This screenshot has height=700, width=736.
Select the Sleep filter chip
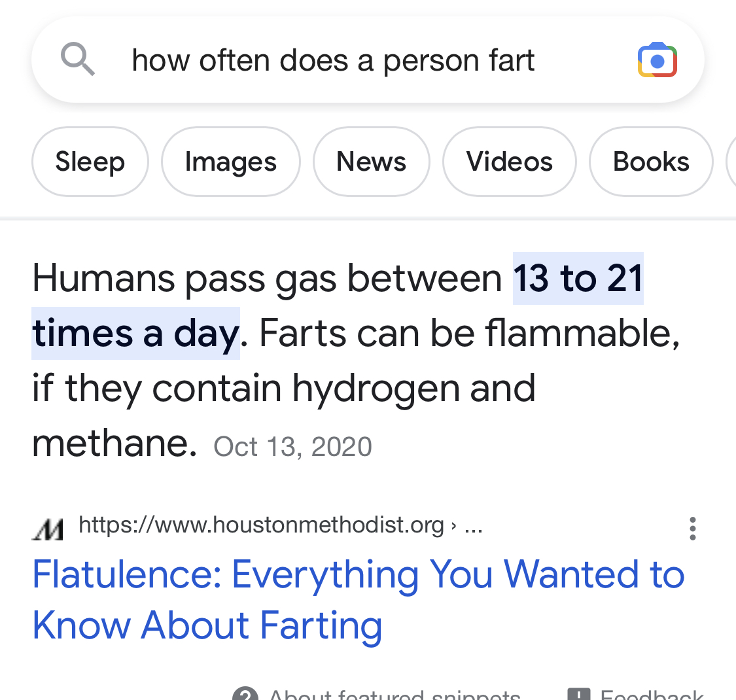(90, 162)
